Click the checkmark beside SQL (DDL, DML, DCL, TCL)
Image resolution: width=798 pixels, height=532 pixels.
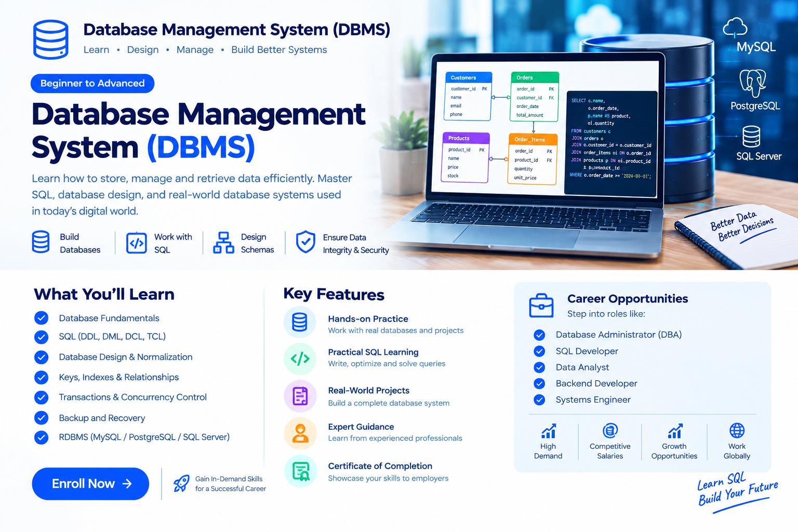tap(41, 337)
